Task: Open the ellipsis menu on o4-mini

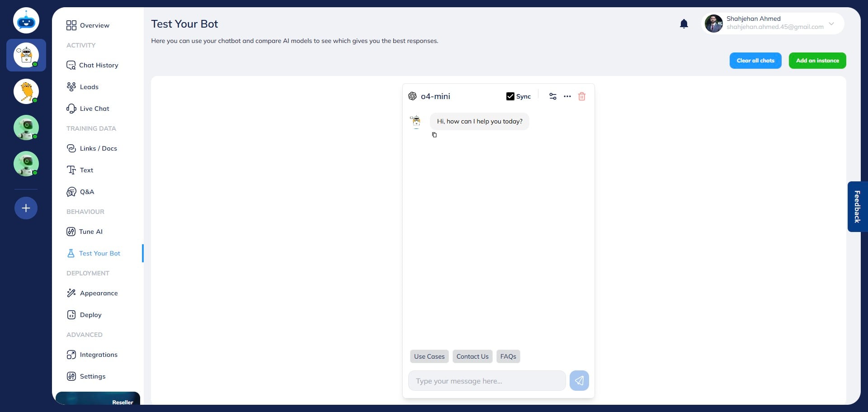Action: tap(567, 96)
